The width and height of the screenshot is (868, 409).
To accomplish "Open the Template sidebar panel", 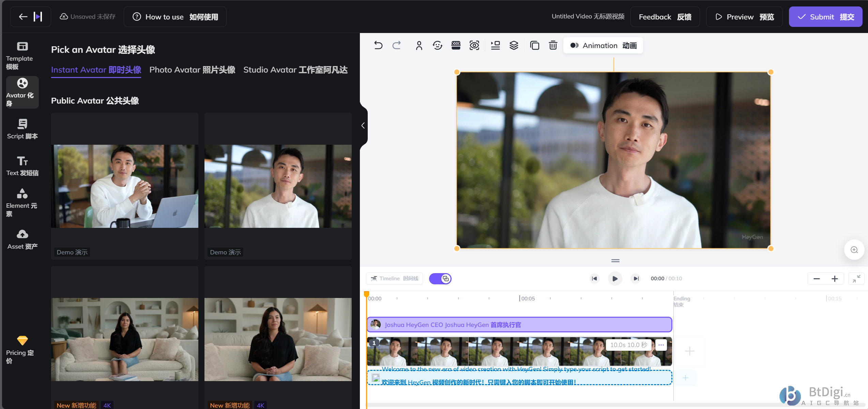I will click(x=22, y=56).
